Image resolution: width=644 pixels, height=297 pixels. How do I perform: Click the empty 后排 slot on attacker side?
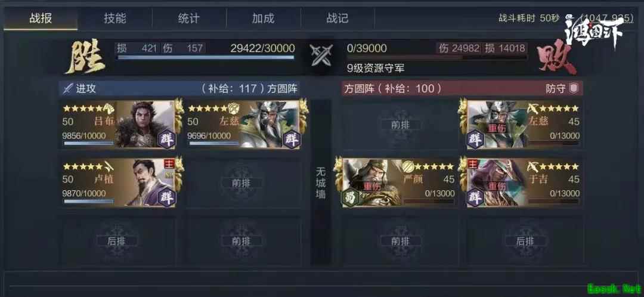(x=117, y=241)
